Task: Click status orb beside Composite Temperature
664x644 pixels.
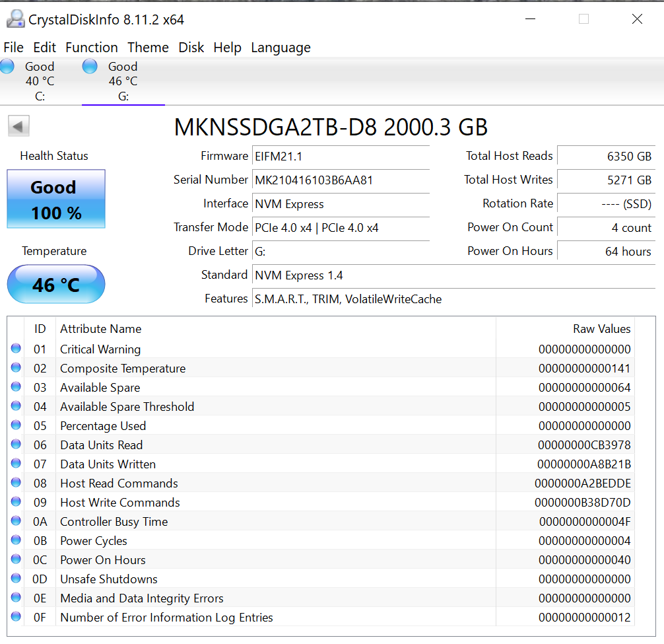Action: 16,368
